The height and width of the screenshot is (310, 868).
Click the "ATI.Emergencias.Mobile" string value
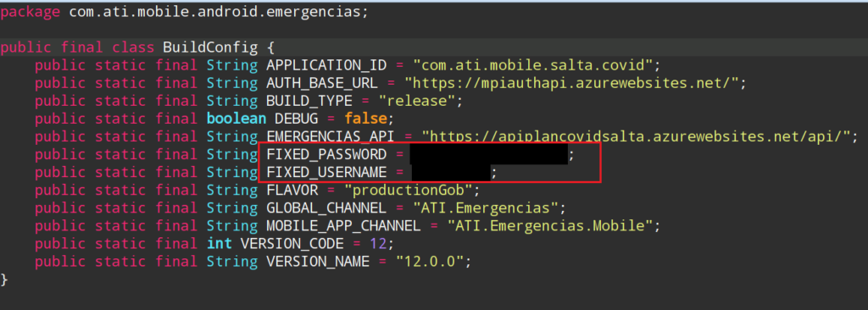551,226
